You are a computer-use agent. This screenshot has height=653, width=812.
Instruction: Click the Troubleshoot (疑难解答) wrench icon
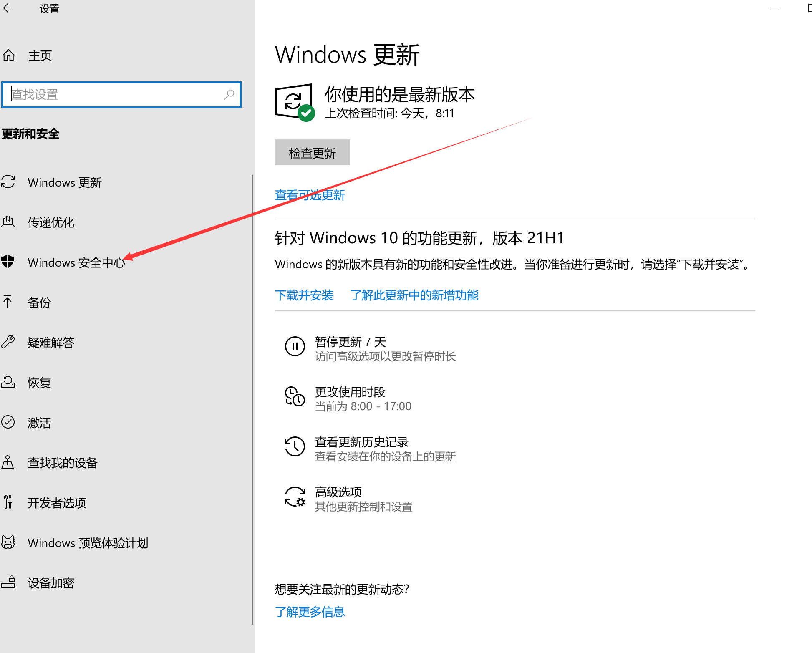click(x=8, y=342)
